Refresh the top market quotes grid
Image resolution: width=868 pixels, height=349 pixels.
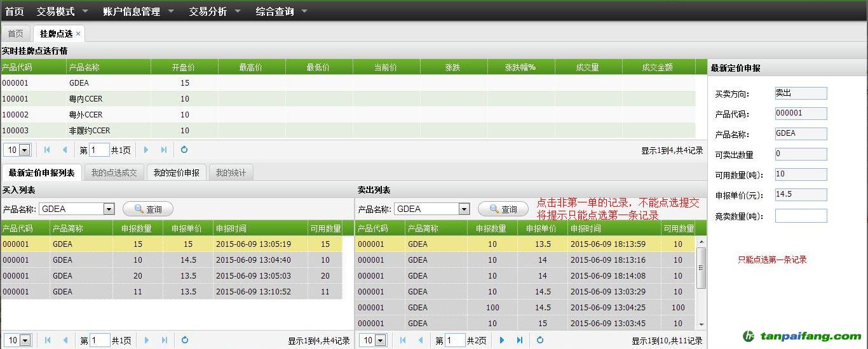coord(184,150)
